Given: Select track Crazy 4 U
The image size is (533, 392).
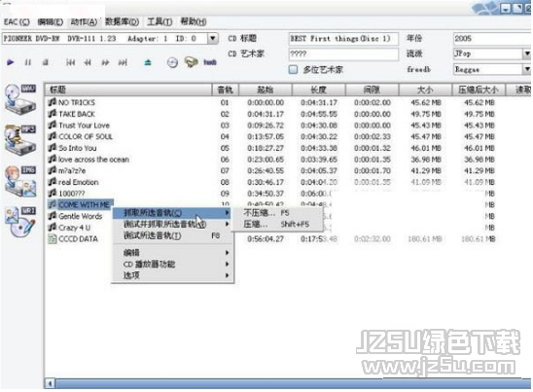Looking at the screenshot, I should point(75,228).
